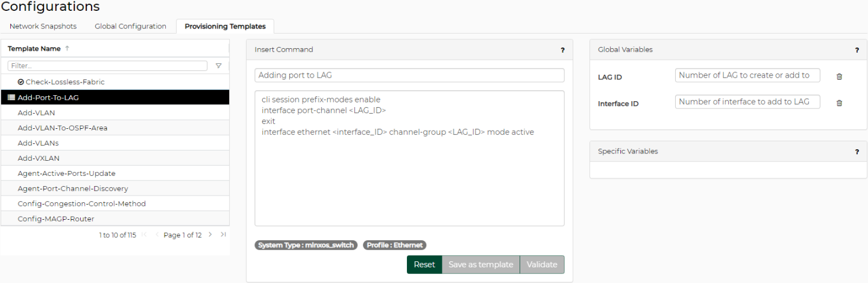
Task: Click the list icon on the Add-Port-To-LAG row
Action: click(11, 97)
